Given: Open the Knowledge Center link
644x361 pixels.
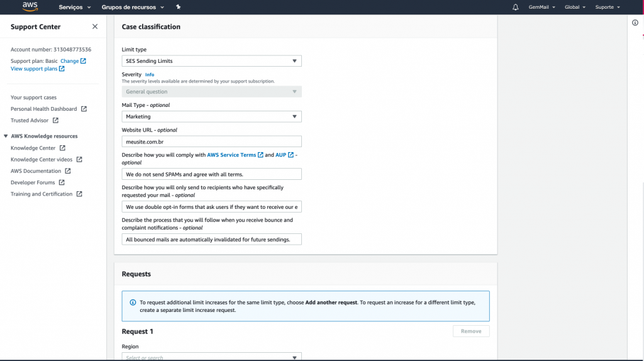Looking at the screenshot, I should pyautogui.click(x=33, y=148).
